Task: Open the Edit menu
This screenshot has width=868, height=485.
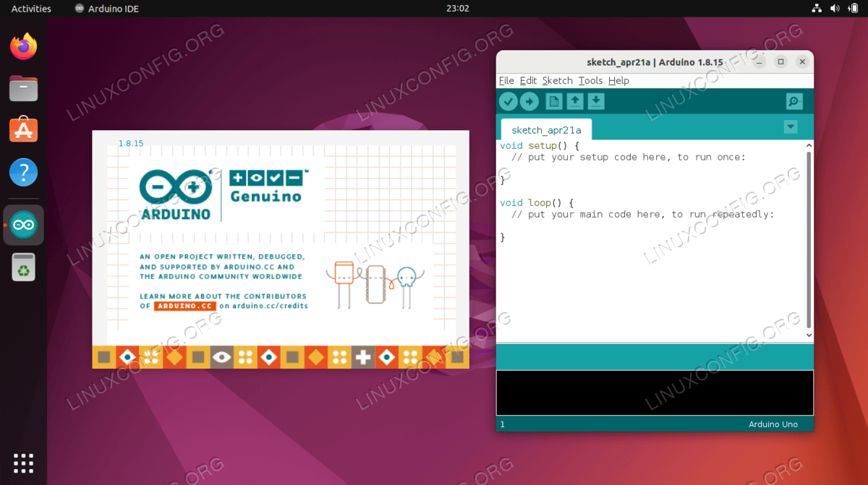Action: [x=528, y=80]
